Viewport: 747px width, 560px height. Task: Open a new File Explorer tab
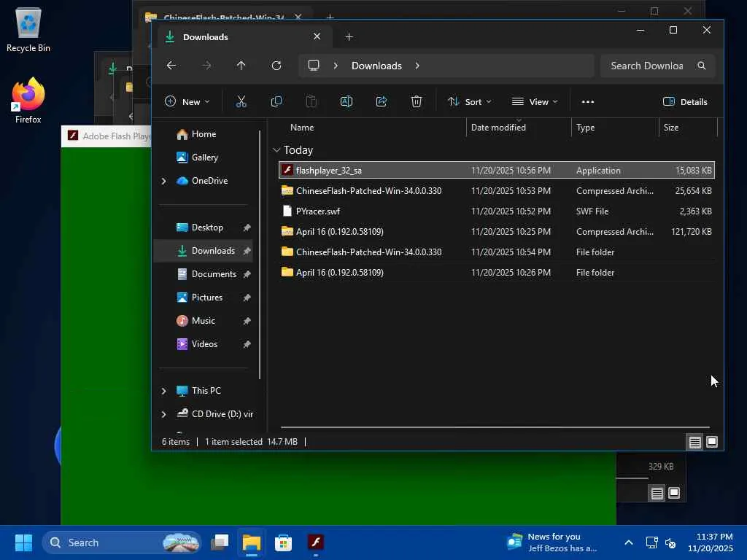349,37
